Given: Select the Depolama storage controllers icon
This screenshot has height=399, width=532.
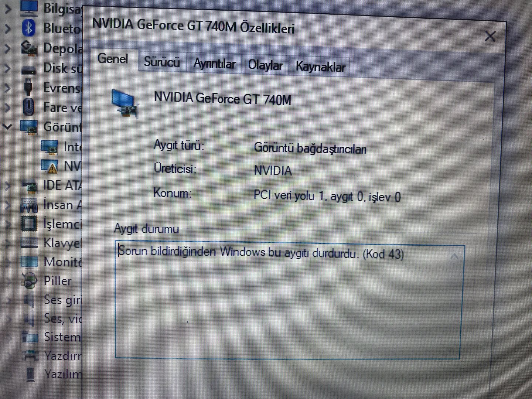Looking at the screenshot, I should (29, 48).
